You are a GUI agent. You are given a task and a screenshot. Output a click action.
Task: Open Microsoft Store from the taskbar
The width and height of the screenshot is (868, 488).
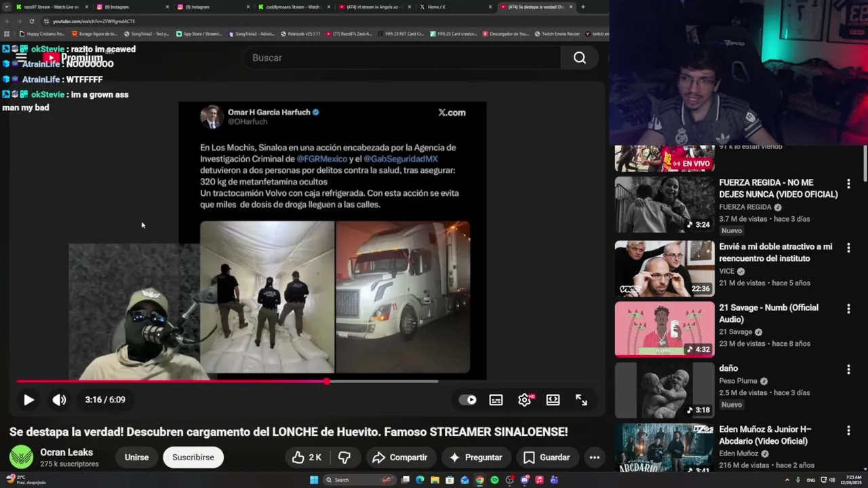coord(450,480)
